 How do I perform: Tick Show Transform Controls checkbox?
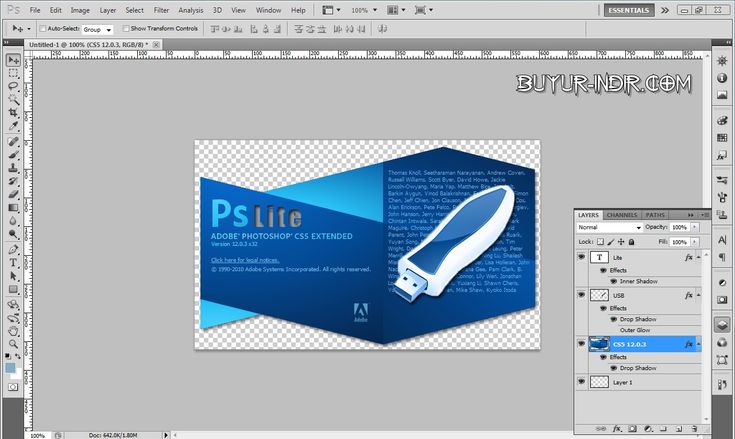pyautogui.click(x=126, y=29)
